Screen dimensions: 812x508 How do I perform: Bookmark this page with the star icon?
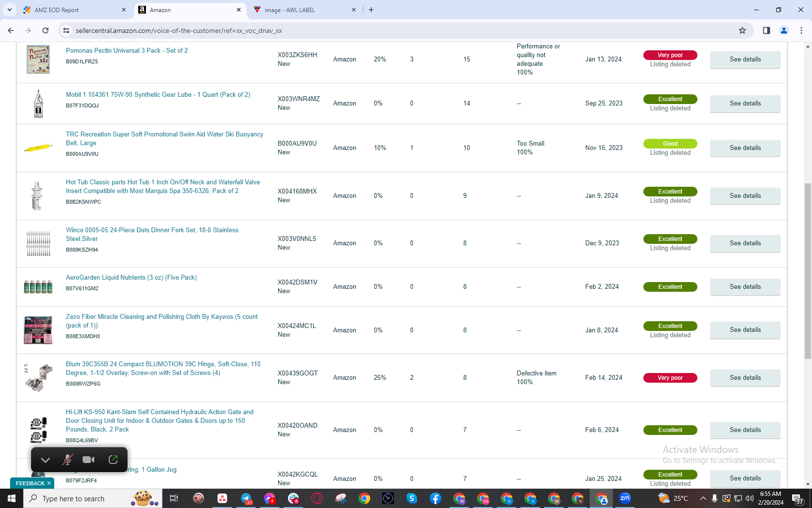click(742, 30)
